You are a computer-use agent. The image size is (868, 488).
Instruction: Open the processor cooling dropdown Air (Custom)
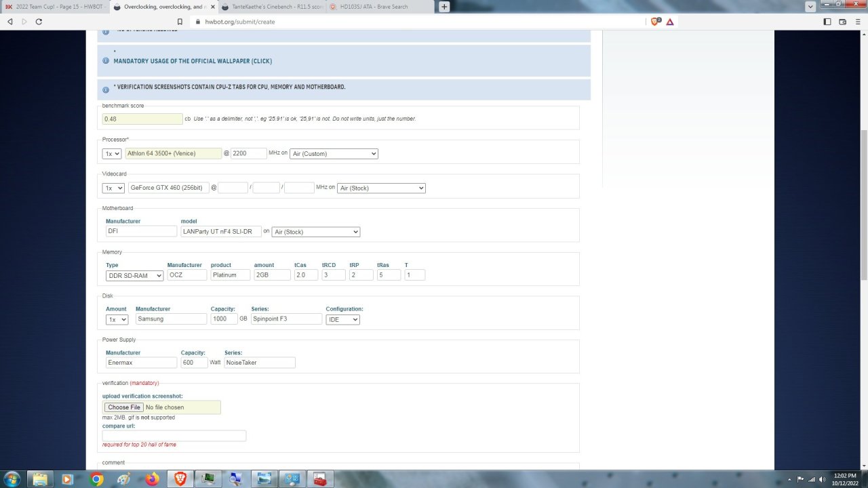pos(334,154)
